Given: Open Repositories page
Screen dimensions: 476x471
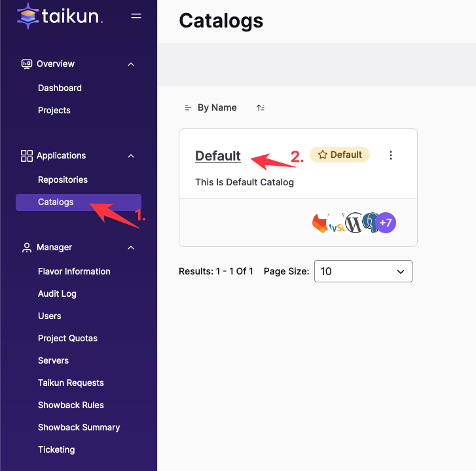Looking at the screenshot, I should 63,179.
